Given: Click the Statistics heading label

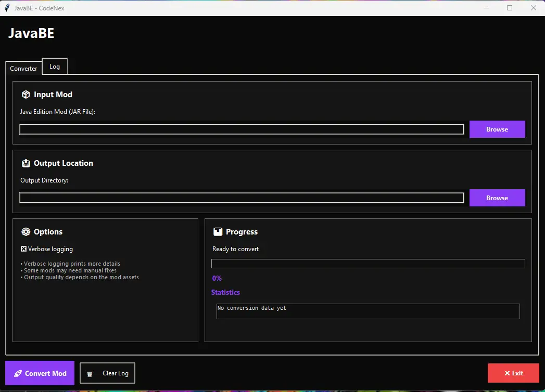Looking at the screenshot, I should coord(225,293).
